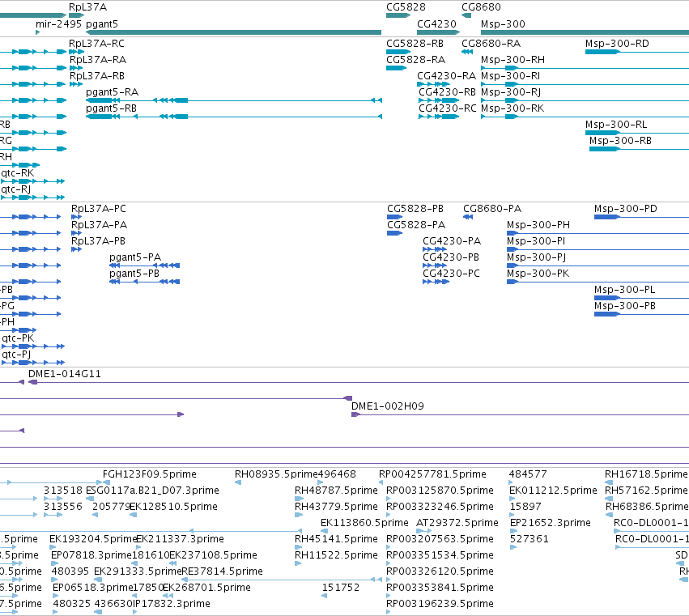Click the Msp-300-RI transcript label
The image size is (689, 616).
tap(510, 76)
